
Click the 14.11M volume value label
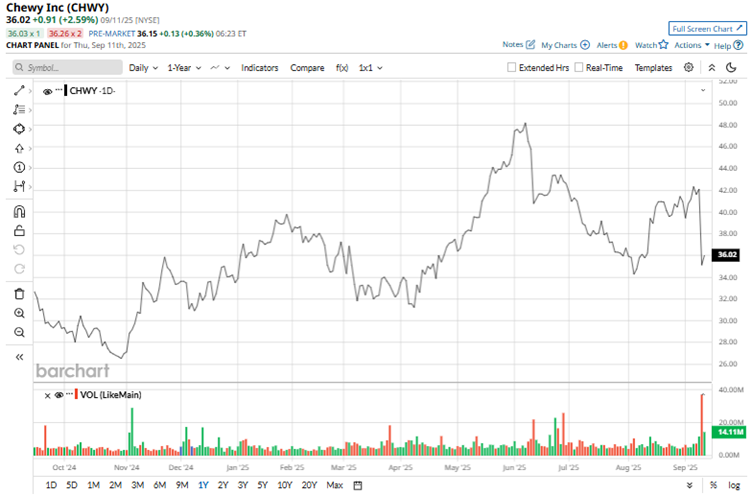[729, 432]
